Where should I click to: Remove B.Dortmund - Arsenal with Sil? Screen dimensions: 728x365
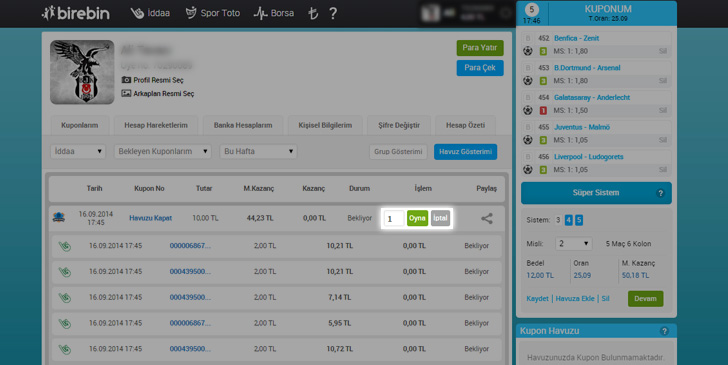[x=663, y=81]
